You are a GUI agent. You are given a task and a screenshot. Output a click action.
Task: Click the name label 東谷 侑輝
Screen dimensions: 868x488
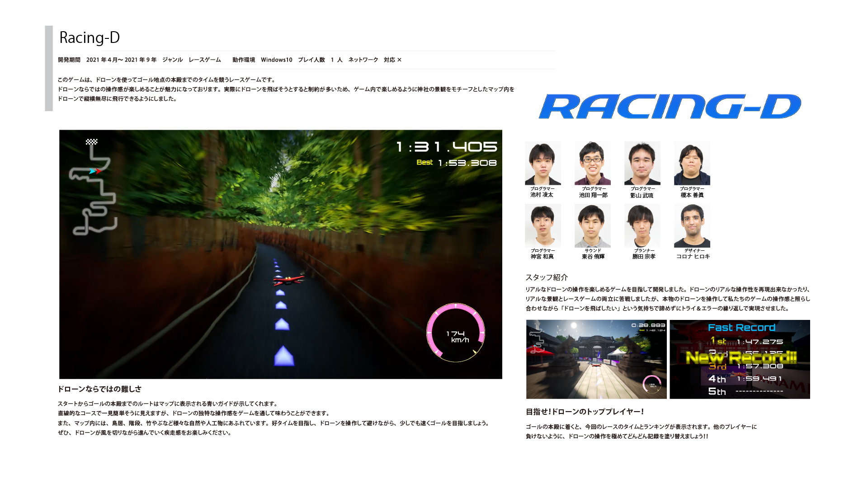[x=593, y=257]
